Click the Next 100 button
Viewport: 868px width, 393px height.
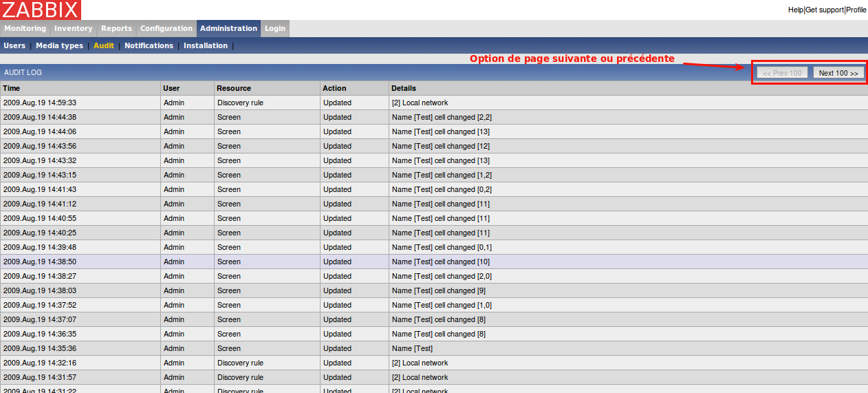(x=838, y=73)
